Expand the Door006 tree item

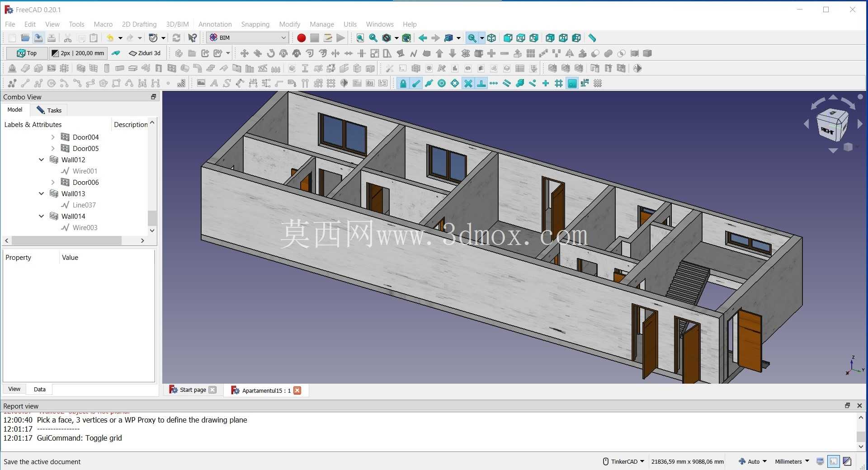pos(53,182)
